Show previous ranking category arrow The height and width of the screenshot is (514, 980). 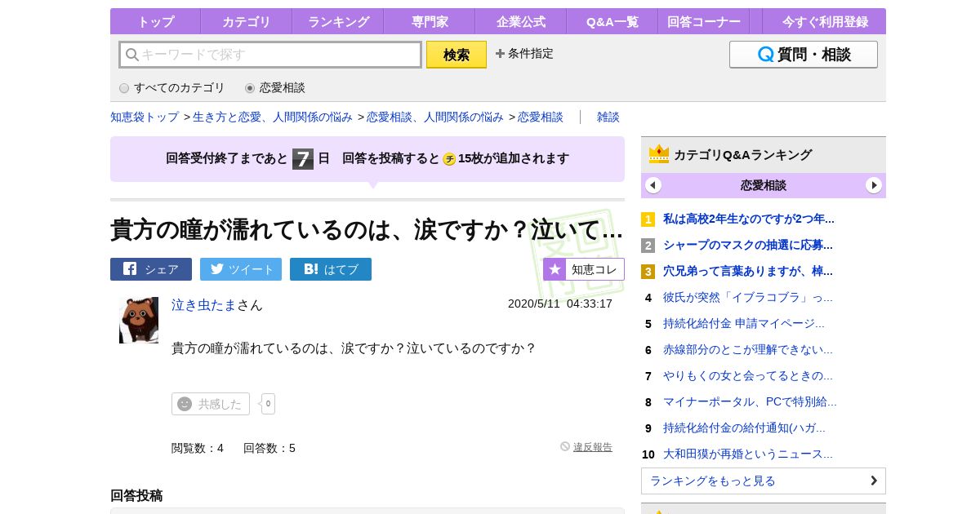(653, 185)
